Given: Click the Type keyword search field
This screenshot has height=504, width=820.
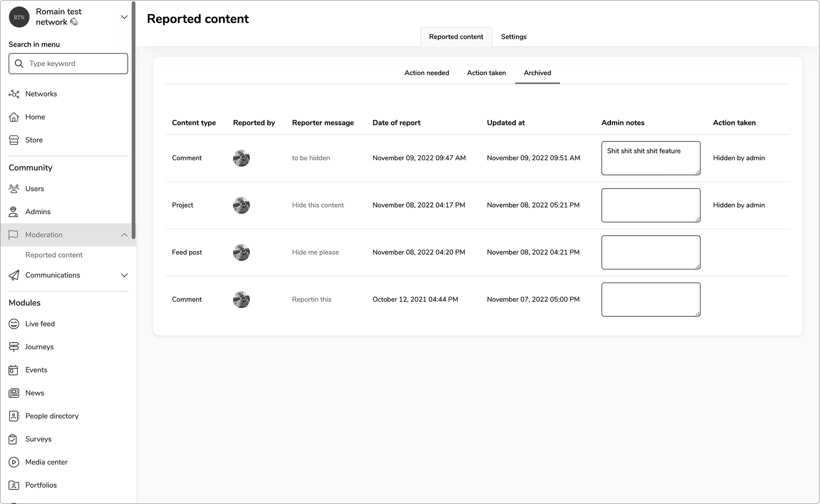Looking at the screenshot, I should point(68,63).
